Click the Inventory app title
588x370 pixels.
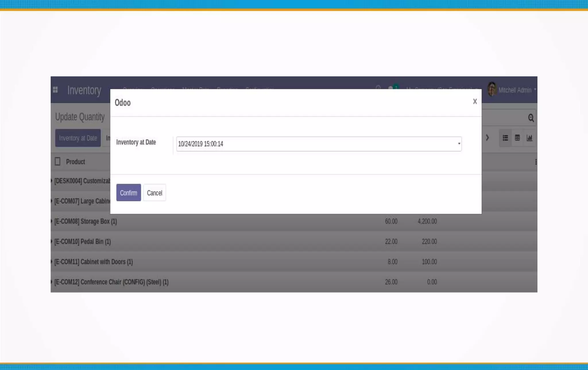tap(84, 90)
